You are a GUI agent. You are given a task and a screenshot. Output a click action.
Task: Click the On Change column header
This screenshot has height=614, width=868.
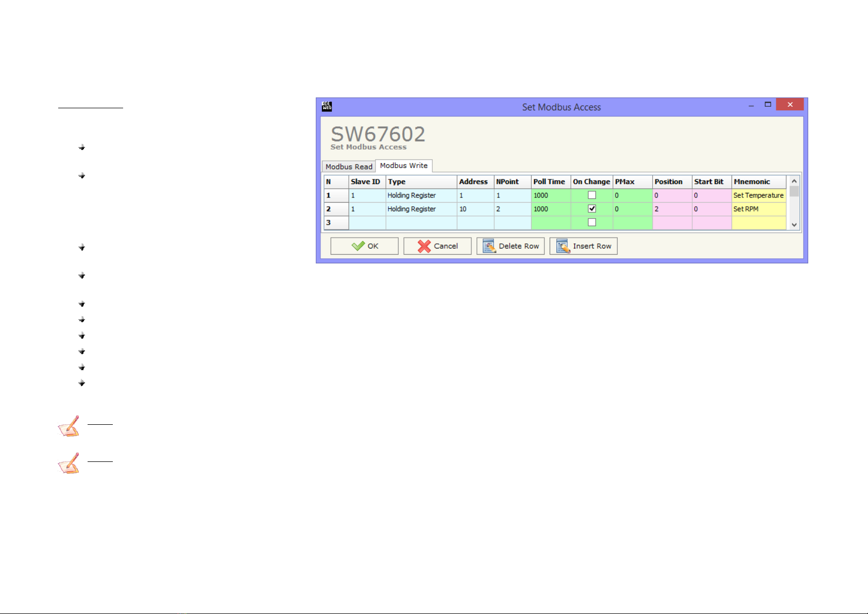[x=592, y=182]
